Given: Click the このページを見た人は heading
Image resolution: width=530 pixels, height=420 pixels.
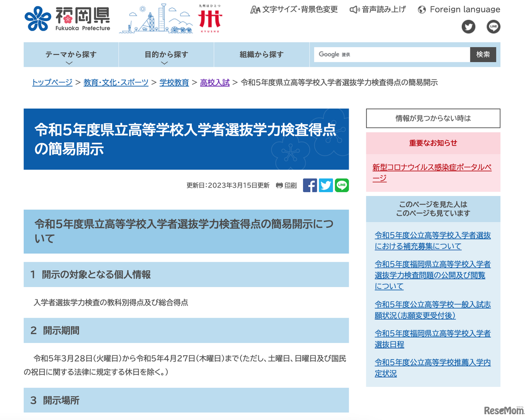Looking at the screenshot, I should pyautogui.click(x=433, y=209).
